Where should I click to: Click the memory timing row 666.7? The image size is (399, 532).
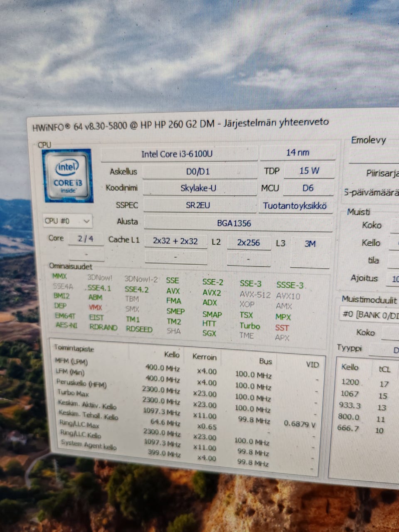(348, 428)
